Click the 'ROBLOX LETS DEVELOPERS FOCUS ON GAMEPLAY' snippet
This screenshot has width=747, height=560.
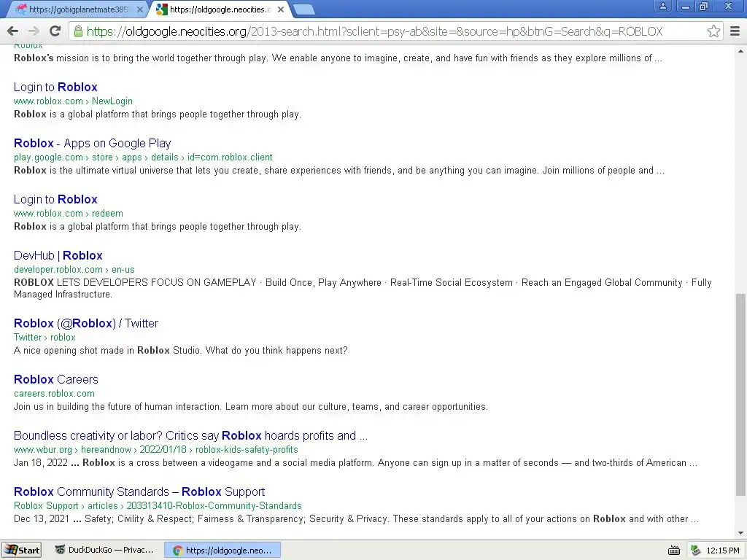(x=363, y=288)
